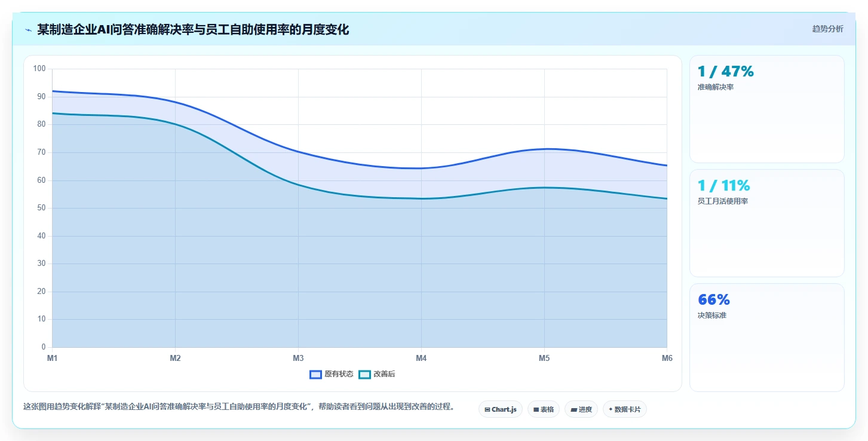Click the 趋势分析 label in the header
Image resolution: width=868 pixels, height=441 pixels.
828,29
